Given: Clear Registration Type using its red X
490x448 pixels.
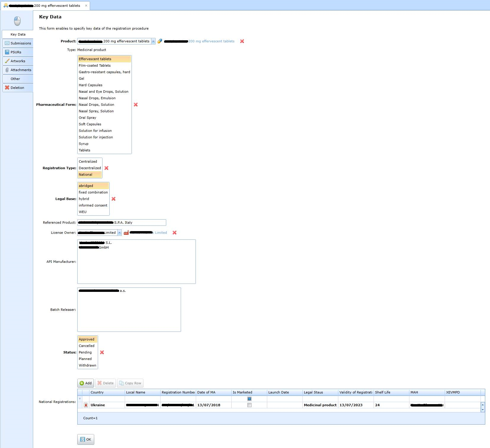Looking at the screenshot, I should click(106, 168).
